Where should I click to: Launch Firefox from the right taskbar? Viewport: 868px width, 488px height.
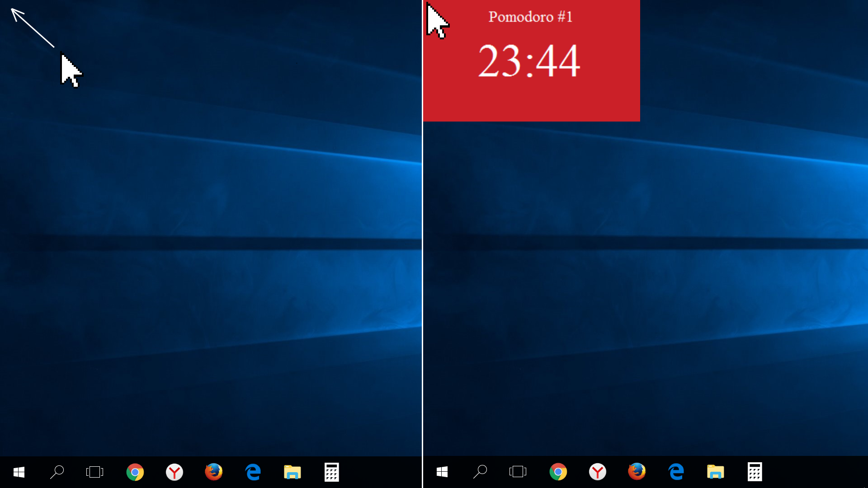pyautogui.click(x=637, y=472)
